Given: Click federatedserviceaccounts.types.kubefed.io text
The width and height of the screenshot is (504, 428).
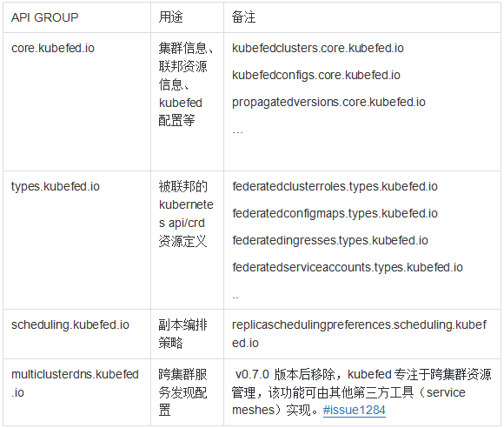Looking at the screenshot, I should [x=347, y=268].
